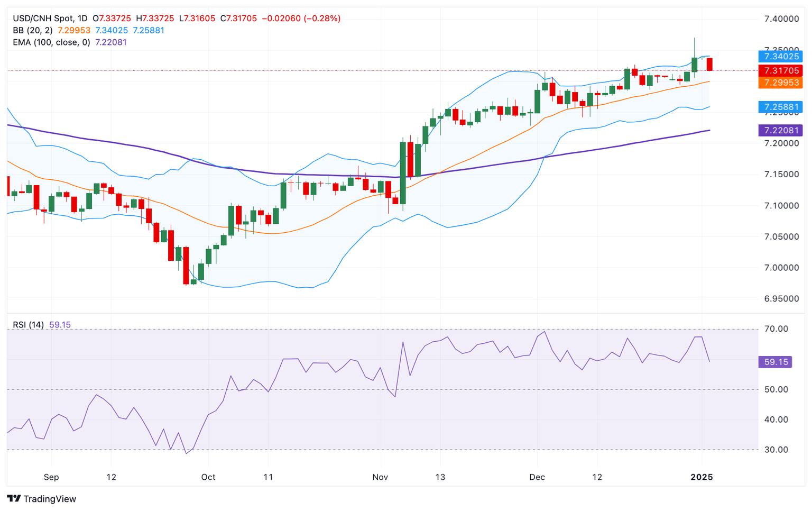This screenshot has width=812, height=511.
Task: Click the red 7.31705 current price tag
Action: 780,71
